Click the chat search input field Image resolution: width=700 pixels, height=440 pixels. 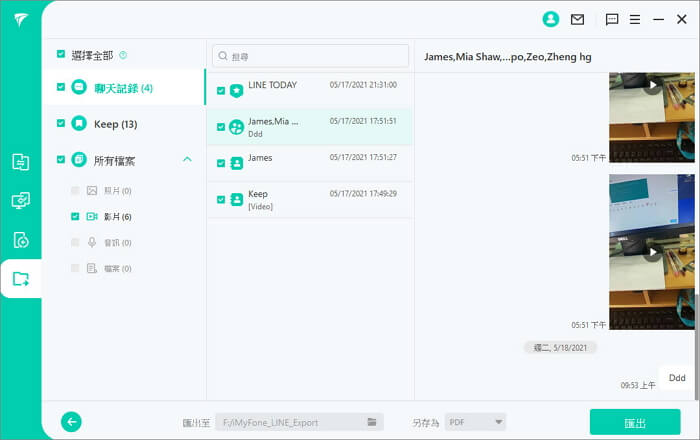point(311,56)
